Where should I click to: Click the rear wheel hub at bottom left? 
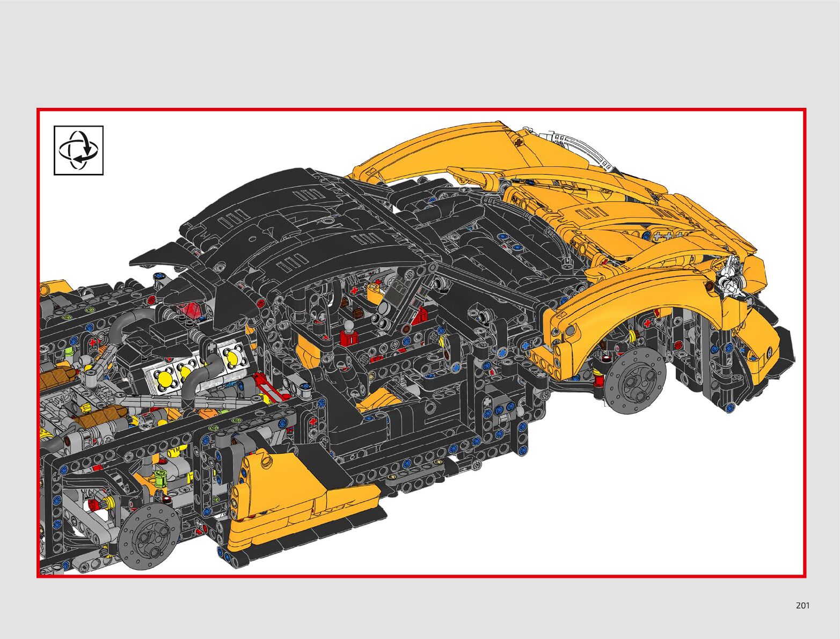(x=148, y=537)
